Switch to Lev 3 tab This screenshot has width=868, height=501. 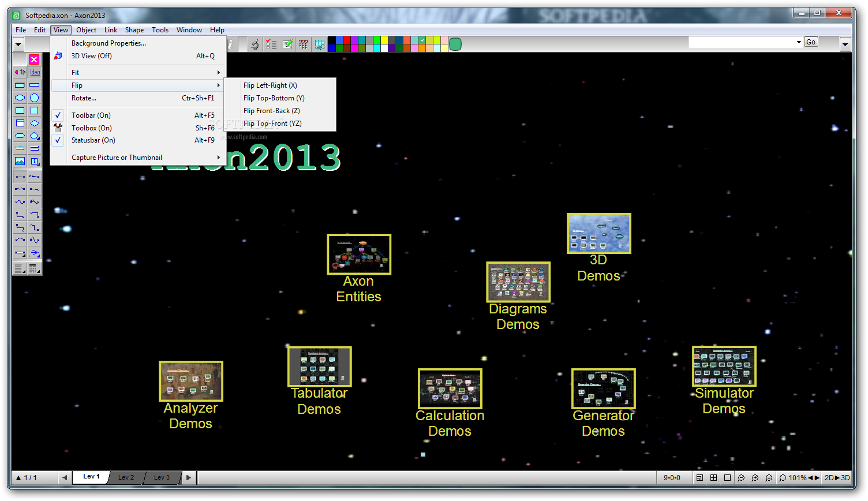pos(162,477)
